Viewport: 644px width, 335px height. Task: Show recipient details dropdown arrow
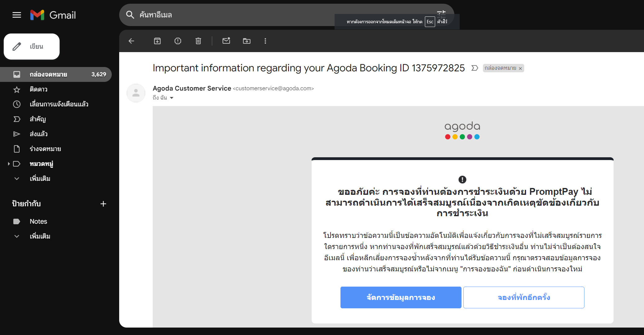[172, 98]
